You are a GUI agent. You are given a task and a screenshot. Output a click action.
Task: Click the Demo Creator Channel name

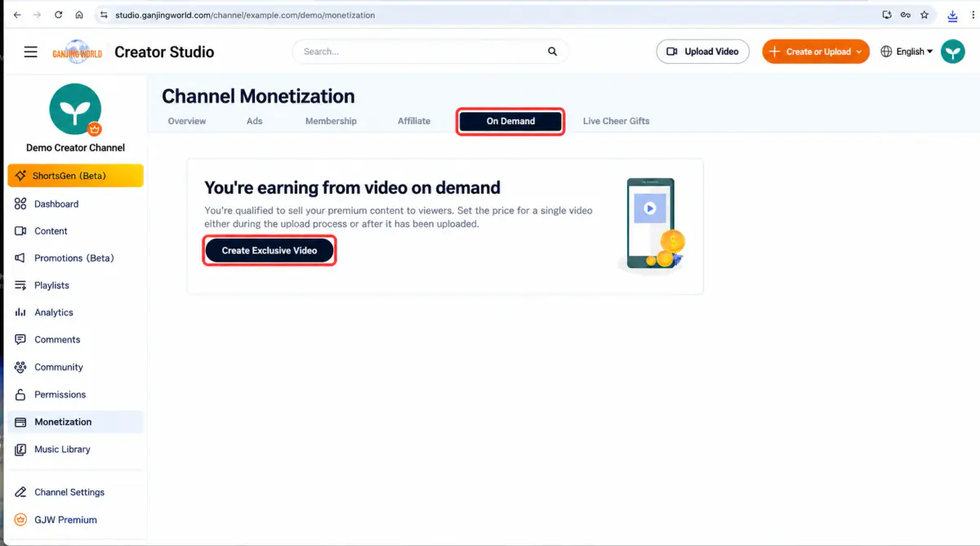pos(75,148)
